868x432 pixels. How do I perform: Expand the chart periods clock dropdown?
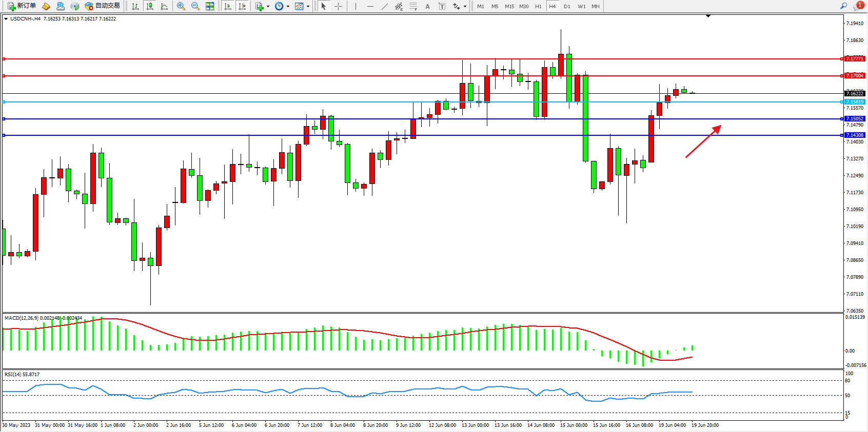coord(288,7)
